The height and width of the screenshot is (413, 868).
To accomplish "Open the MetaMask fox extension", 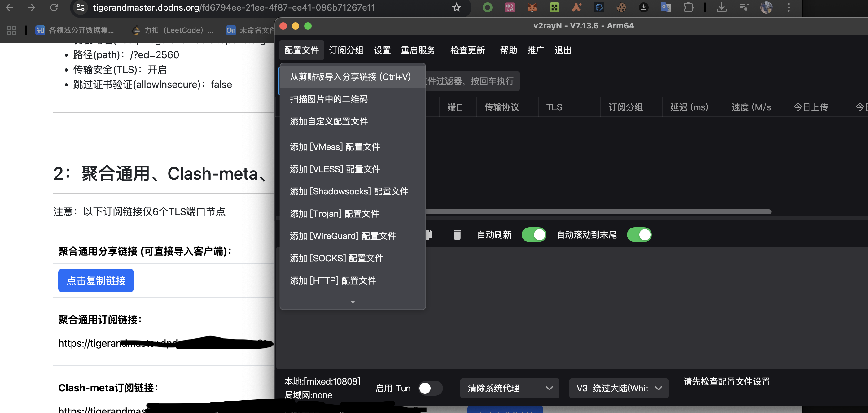I will click(x=532, y=7).
